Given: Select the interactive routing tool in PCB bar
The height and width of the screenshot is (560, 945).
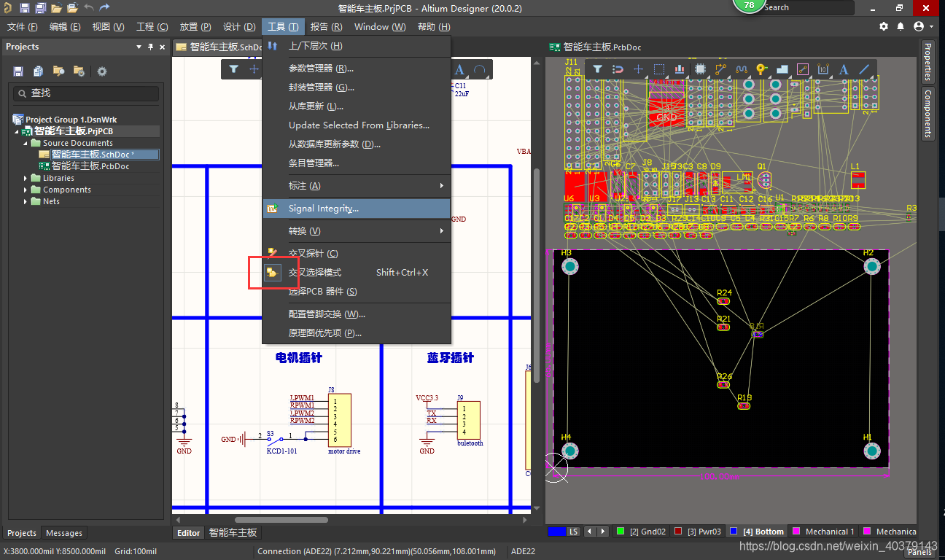Looking at the screenshot, I should pos(721,69).
